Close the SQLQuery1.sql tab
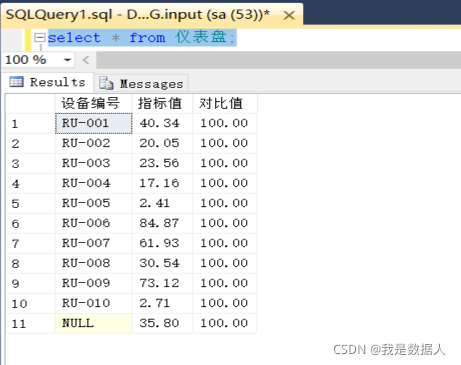This screenshot has width=461, height=365. click(x=289, y=15)
